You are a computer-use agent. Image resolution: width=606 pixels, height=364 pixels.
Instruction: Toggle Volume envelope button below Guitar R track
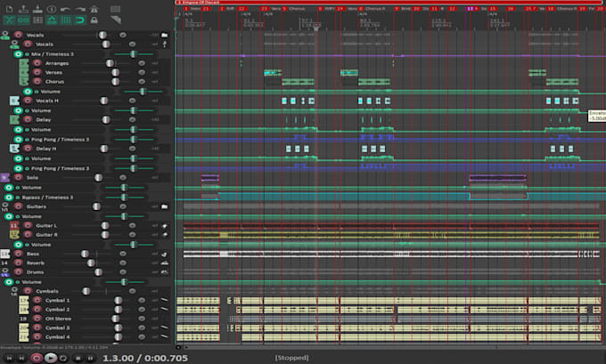click(x=18, y=245)
